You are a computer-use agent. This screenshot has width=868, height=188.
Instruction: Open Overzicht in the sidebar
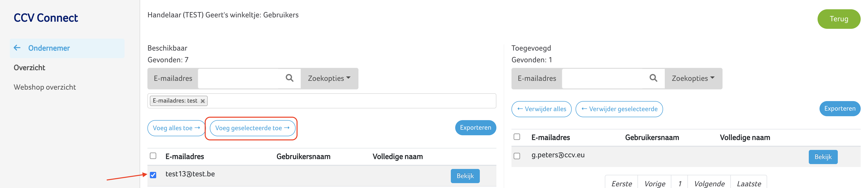(x=29, y=67)
